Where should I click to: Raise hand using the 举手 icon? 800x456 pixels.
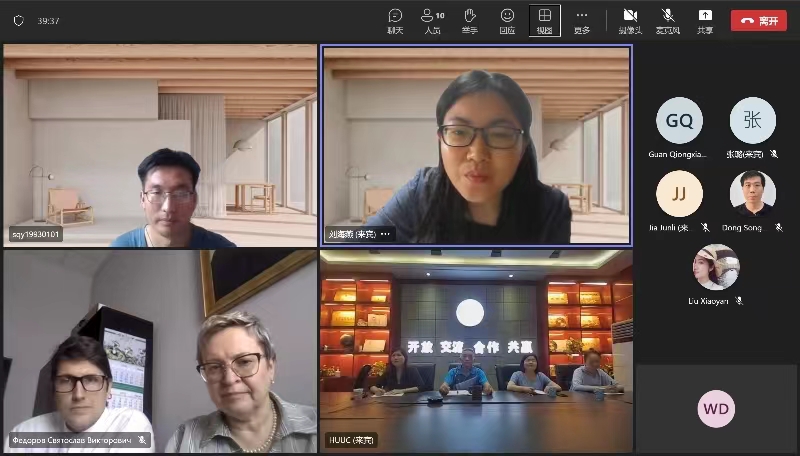click(x=469, y=19)
